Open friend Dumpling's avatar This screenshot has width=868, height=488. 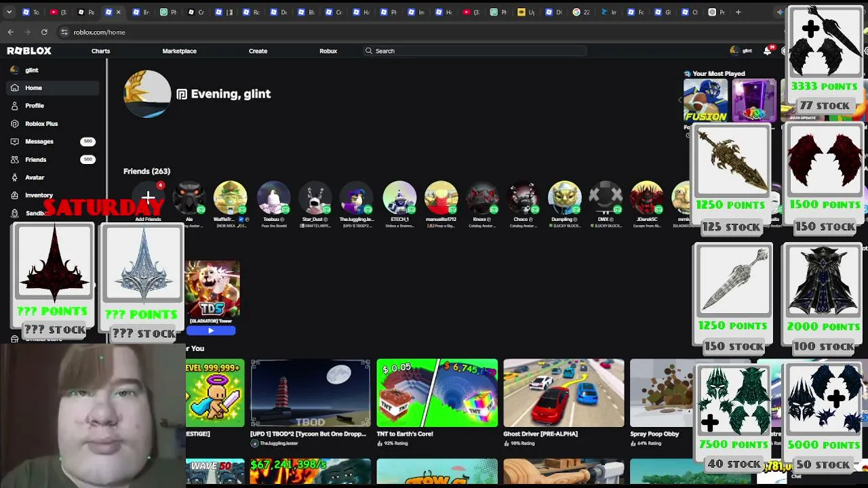(564, 197)
